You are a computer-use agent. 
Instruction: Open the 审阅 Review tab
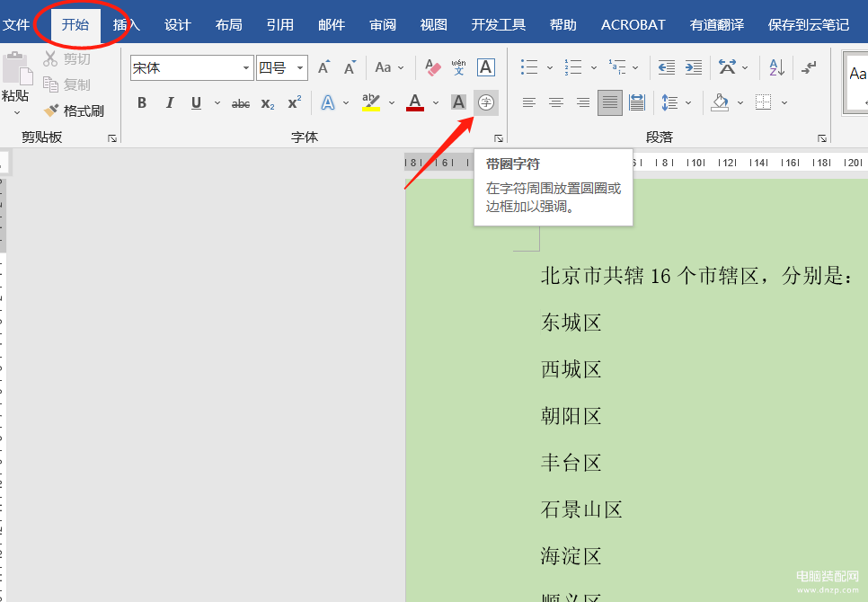click(383, 25)
